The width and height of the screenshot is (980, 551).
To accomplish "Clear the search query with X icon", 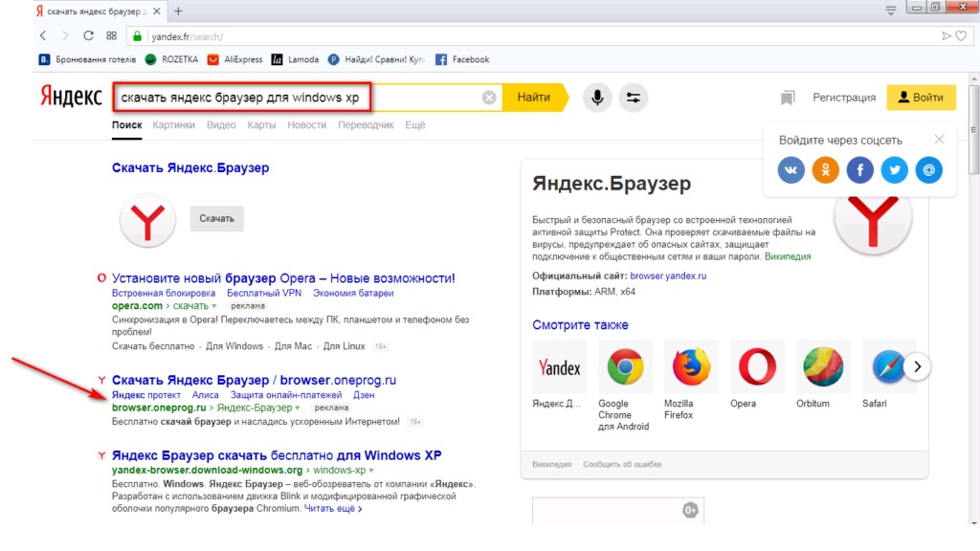I will [489, 98].
